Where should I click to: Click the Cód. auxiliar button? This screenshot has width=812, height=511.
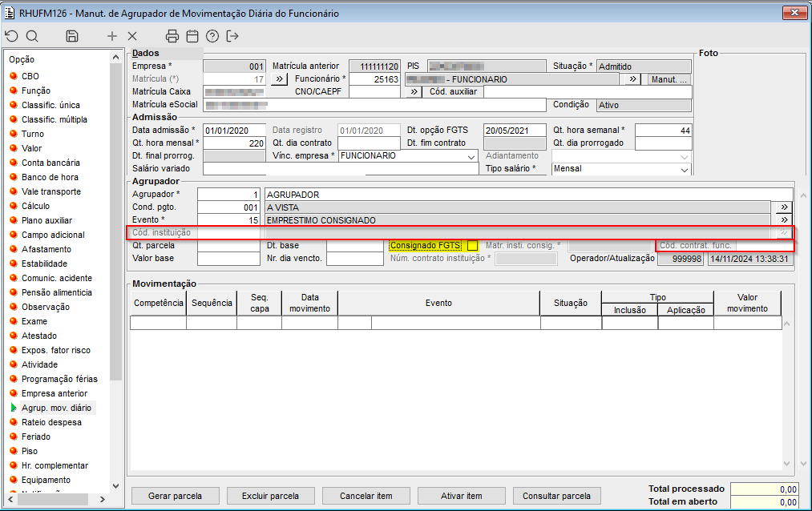pos(453,91)
